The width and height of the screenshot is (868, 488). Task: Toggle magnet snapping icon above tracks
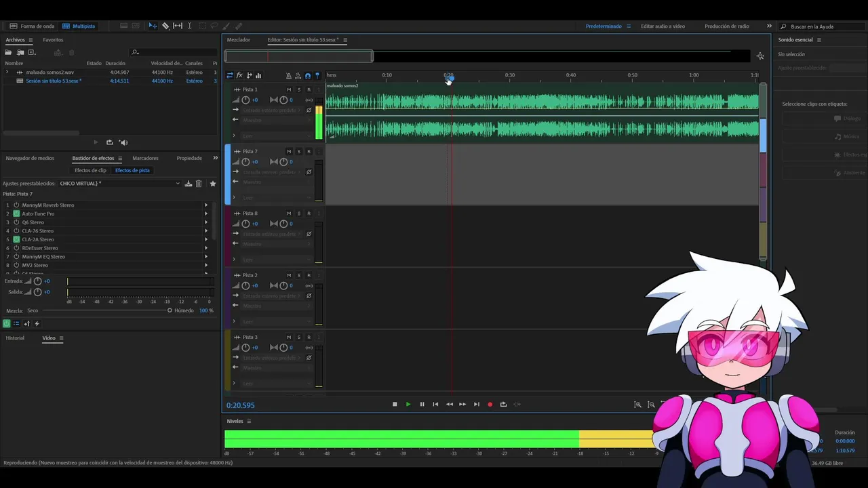click(x=307, y=76)
